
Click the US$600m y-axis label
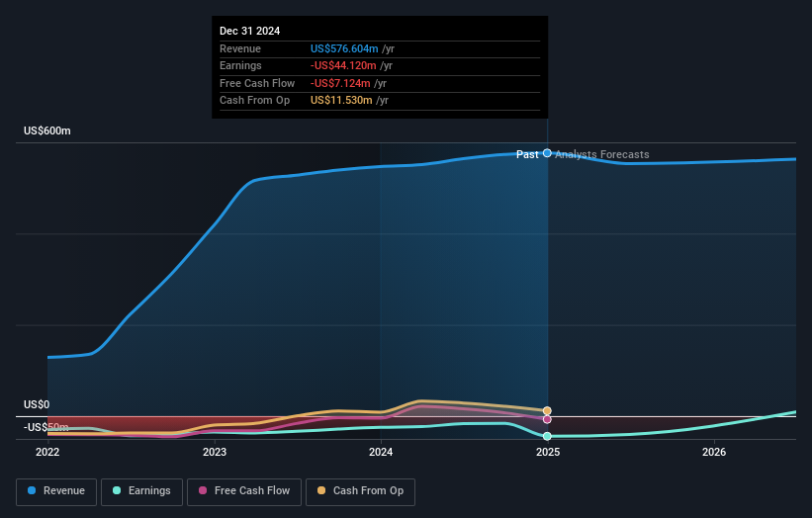coord(47,130)
